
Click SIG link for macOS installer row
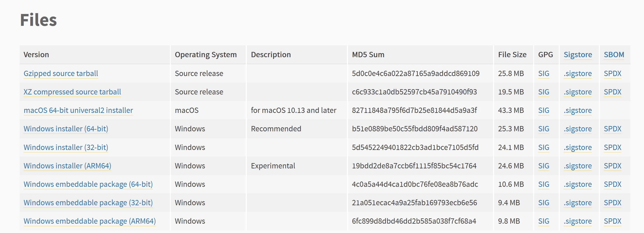[543, 110]
